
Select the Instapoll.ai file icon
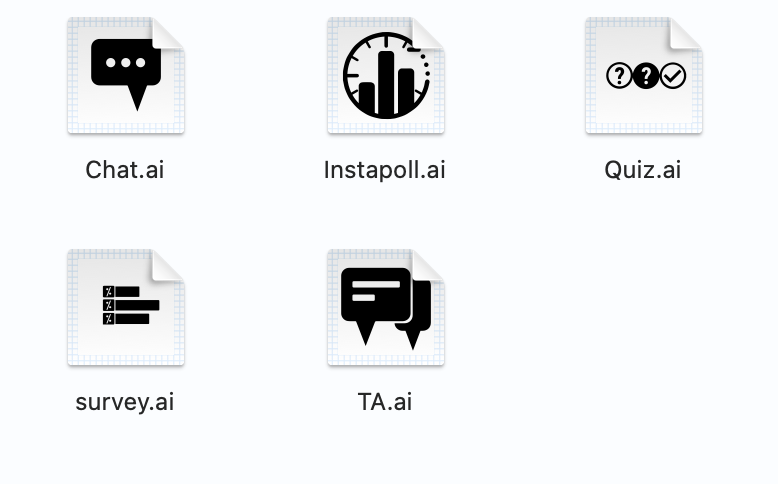386,75
